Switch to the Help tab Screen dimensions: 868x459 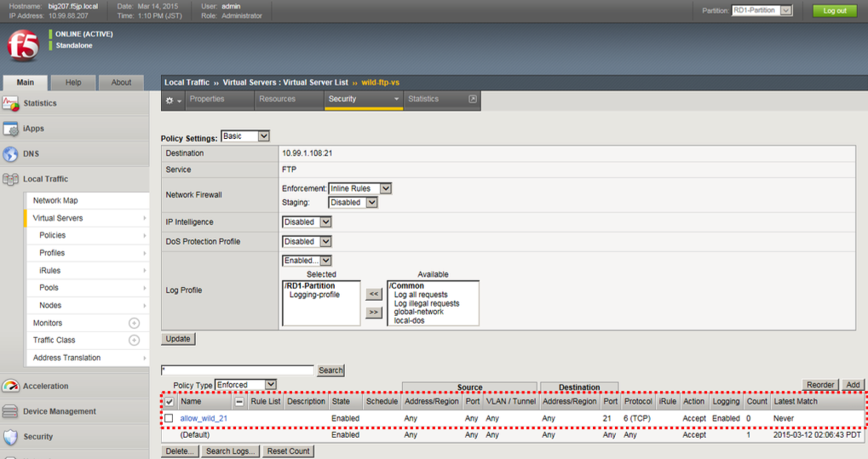pyautogui.click(x=73, y=83)
